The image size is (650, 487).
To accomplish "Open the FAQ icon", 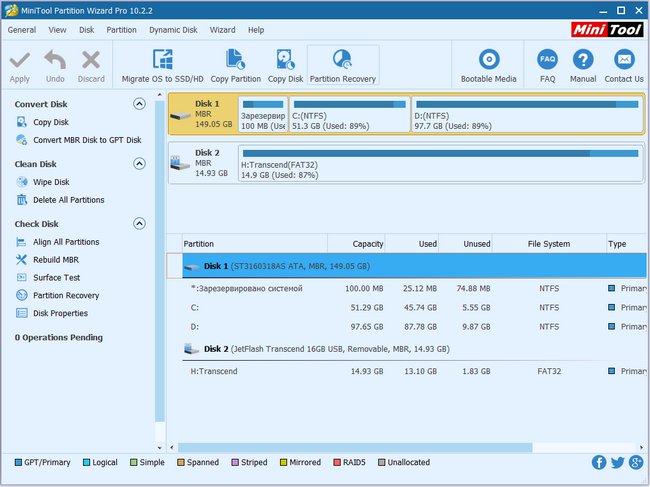I will (x=547, y=60).
